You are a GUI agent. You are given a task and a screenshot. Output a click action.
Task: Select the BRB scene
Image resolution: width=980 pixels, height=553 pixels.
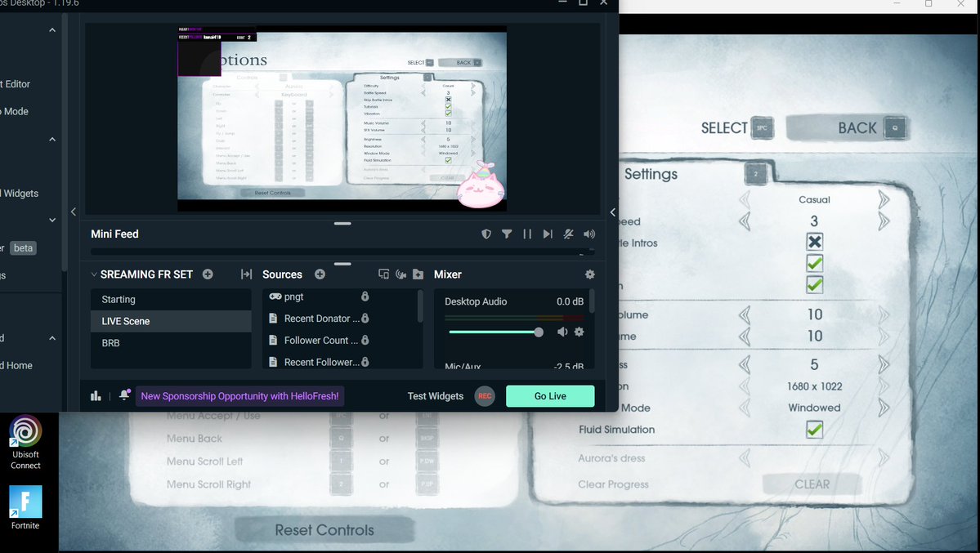171,343
